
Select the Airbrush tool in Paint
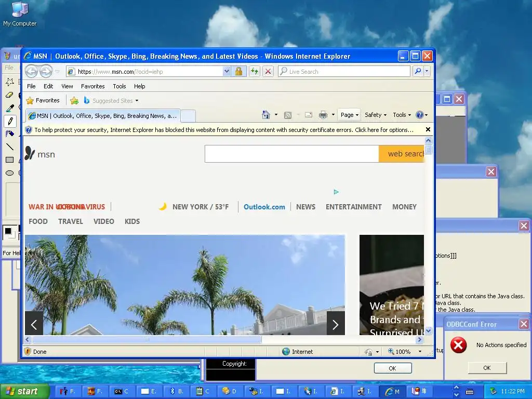pyautogui.click(x=10, y=134)
